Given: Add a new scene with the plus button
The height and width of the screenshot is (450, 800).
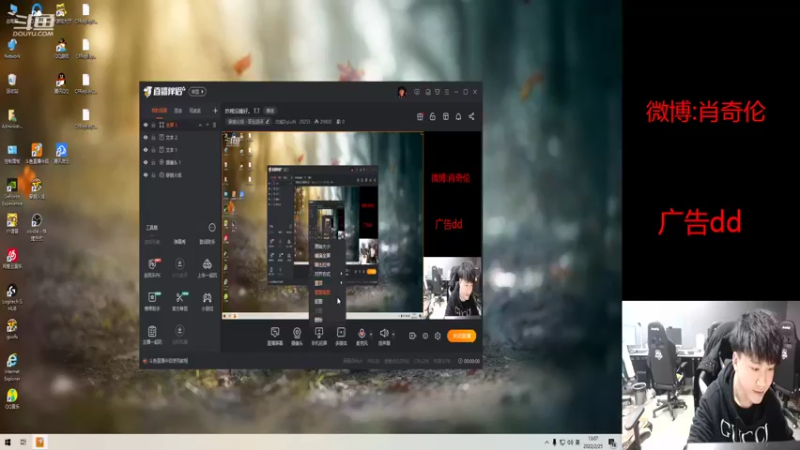Looking at the screenshot, I should 215,111.
